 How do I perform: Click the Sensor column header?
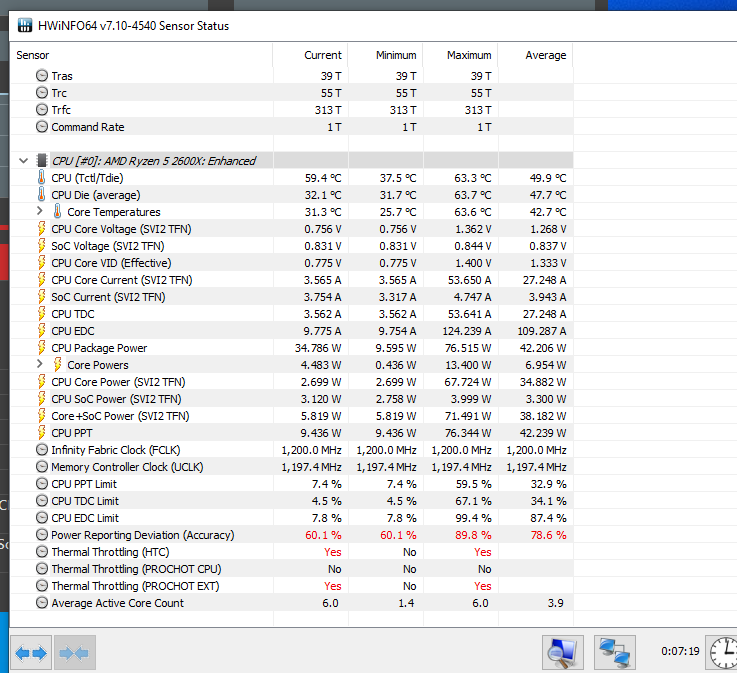point(141,55)
